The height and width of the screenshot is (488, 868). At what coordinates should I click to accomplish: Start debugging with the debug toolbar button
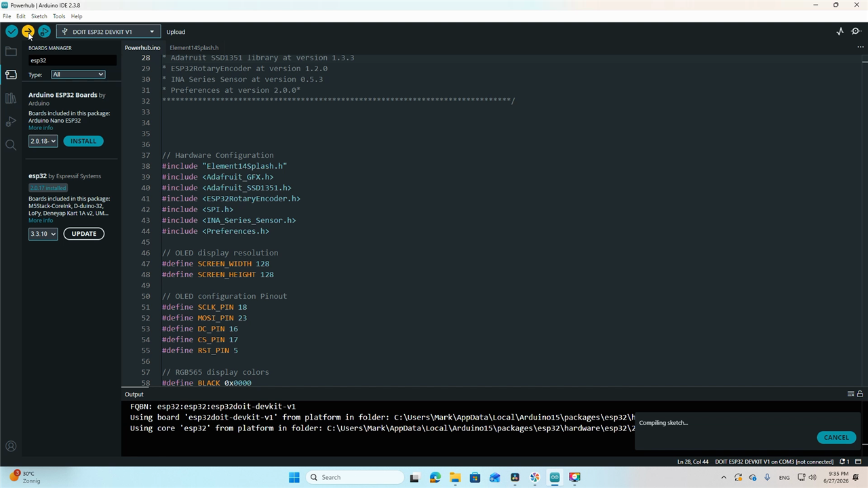pos(44,32)
